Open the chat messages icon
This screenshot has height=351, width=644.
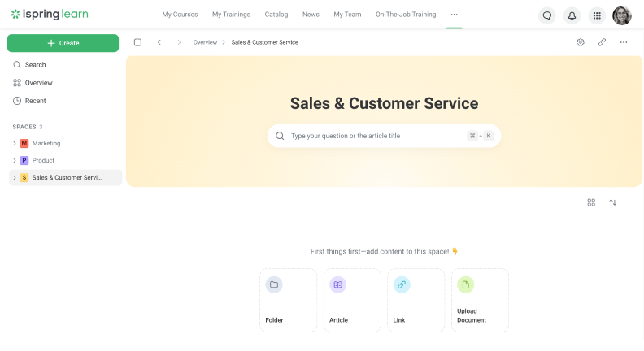(x=547, y=15)
